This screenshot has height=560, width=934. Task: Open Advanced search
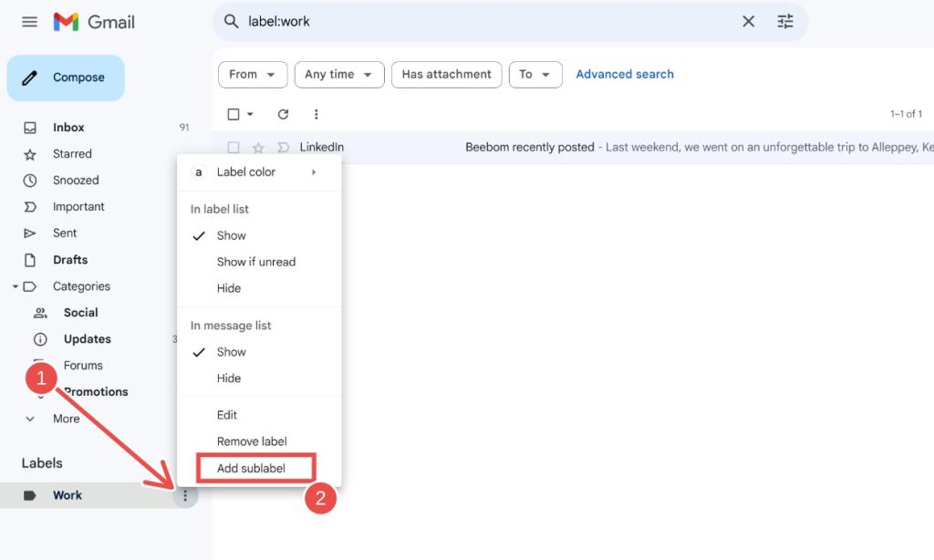(x=625, y=74)
